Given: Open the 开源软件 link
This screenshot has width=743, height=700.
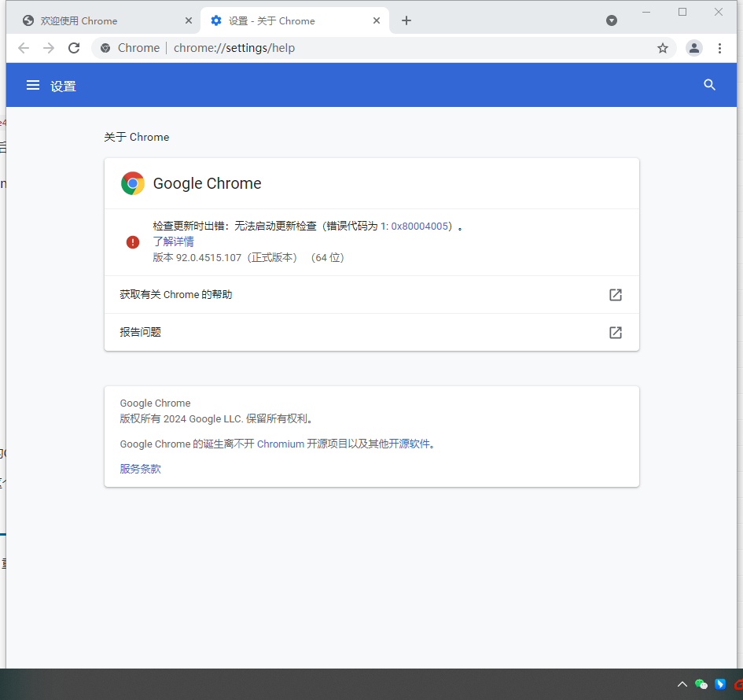Looking at the screenshot, I should coord(409,444).
